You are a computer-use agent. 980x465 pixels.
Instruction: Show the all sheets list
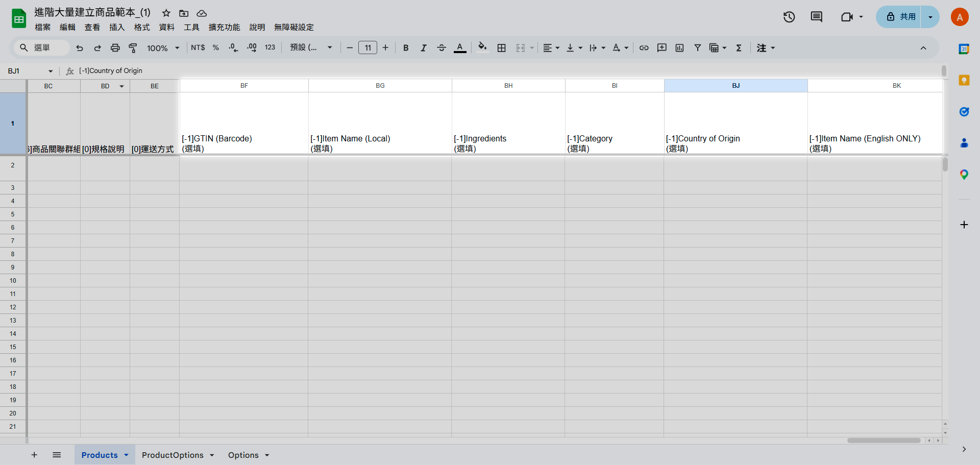57,455
